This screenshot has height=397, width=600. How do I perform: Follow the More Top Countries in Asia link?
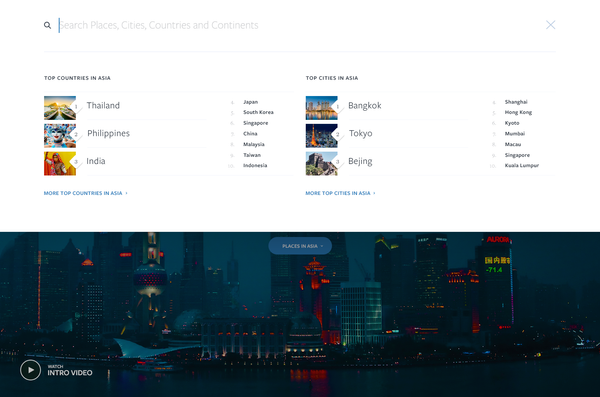[x=86, y=193]
